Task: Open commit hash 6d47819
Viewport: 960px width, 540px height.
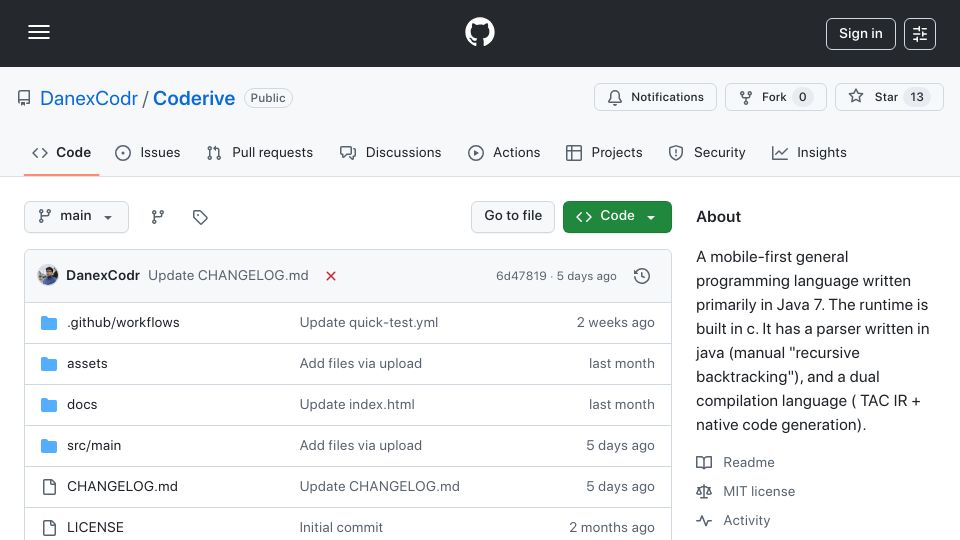Action: point(521,276)
